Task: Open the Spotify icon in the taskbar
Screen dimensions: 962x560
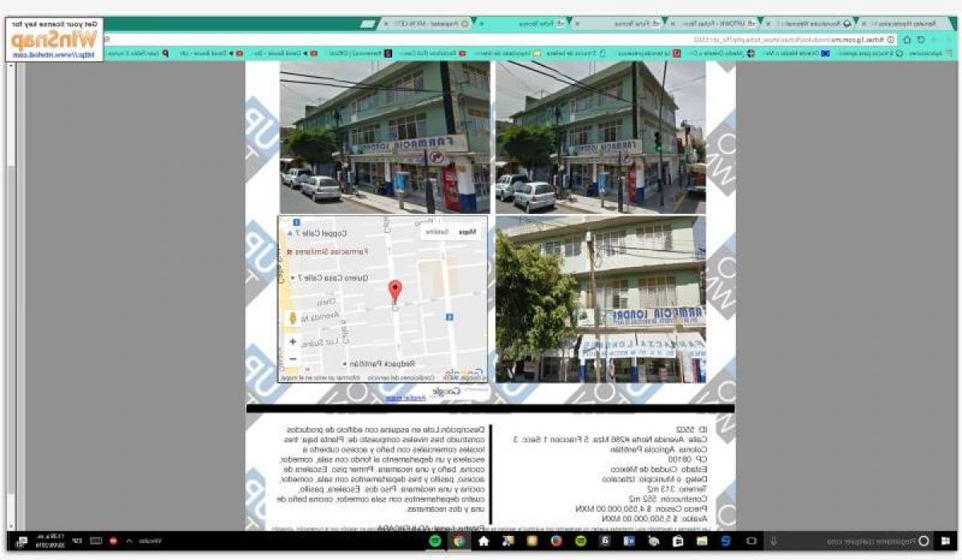Action: coord(435,541)
